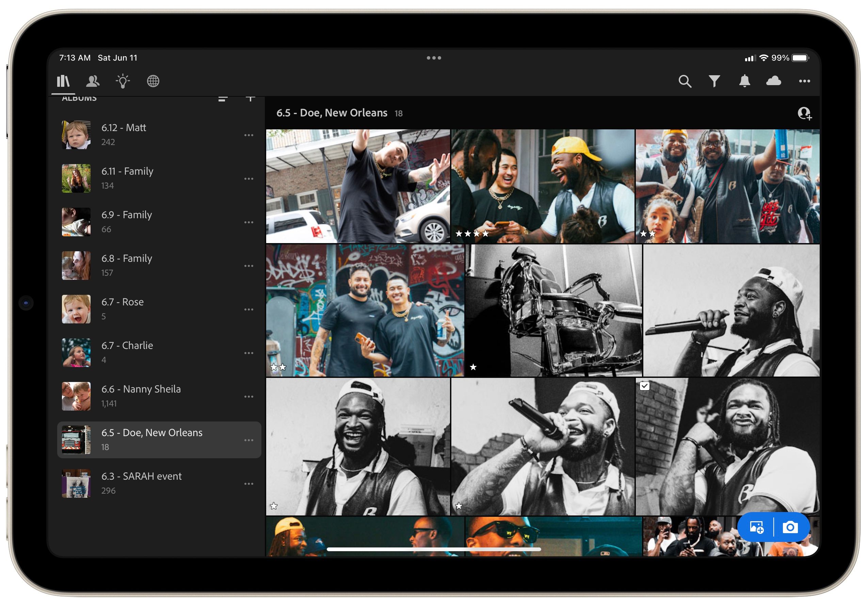Open the Library tab icon

[63, 81]
